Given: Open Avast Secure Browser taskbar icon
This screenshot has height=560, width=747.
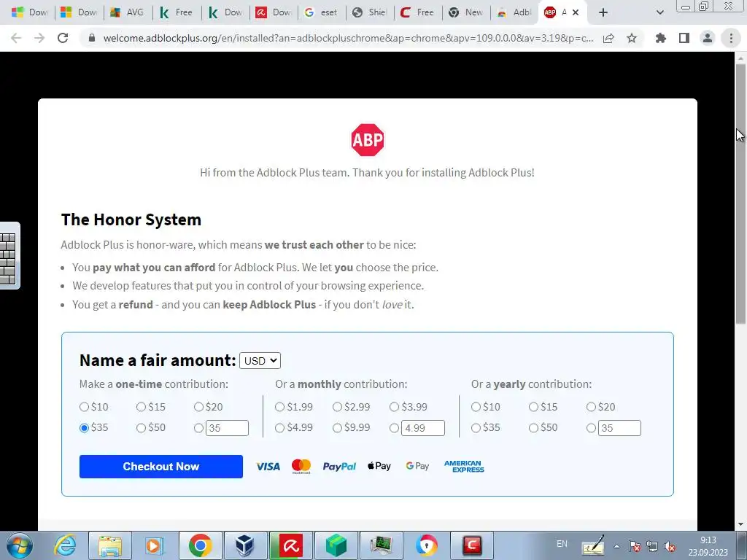Looking at the screenshot, I should click(426, 545).
